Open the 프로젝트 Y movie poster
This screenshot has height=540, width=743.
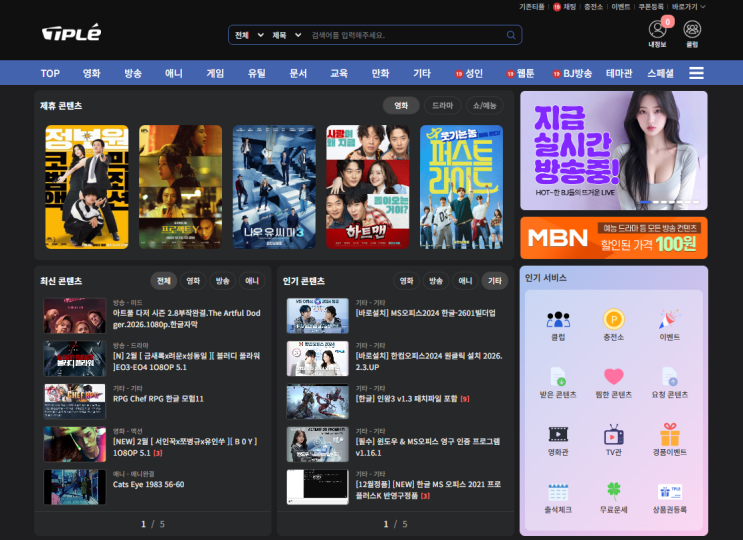[x=181, y=187]
